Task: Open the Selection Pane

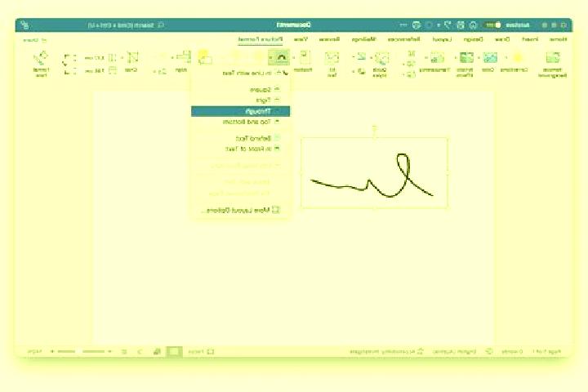Action: coord(204,57)
